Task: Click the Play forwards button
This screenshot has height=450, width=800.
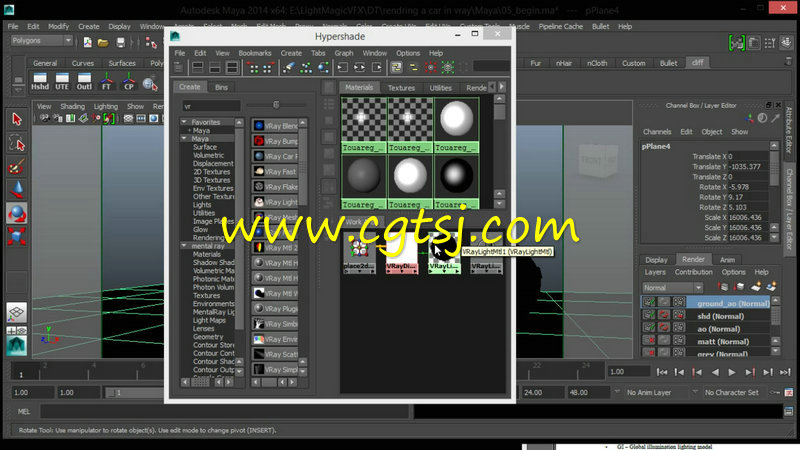Action: tap(732, 372)
